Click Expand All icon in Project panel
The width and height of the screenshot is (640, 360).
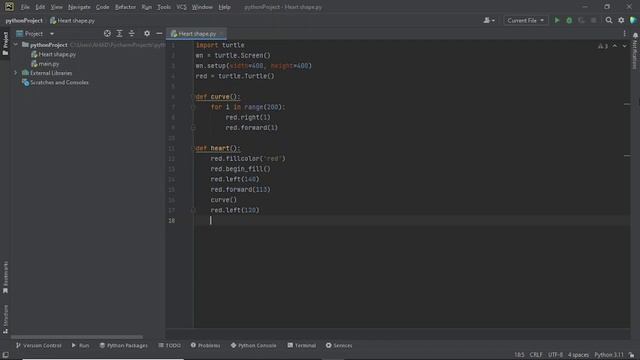coord(119,33)
